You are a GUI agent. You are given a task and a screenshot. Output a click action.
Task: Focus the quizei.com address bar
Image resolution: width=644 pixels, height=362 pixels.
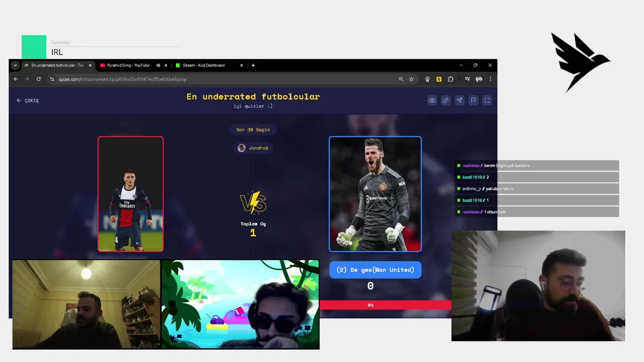click(x=226, y=79)
